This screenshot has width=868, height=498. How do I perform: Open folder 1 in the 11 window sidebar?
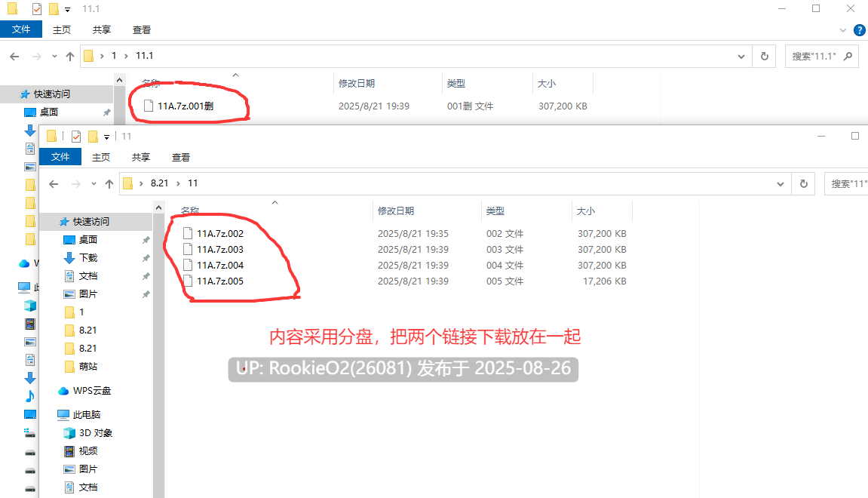(x=81, y=312)
